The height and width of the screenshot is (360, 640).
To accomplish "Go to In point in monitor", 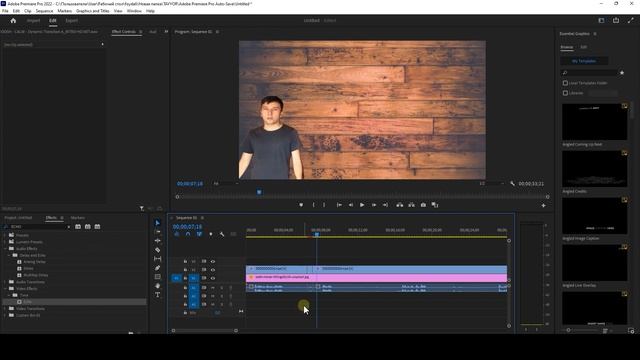I will pyautogui.click(x=339, y=205).
